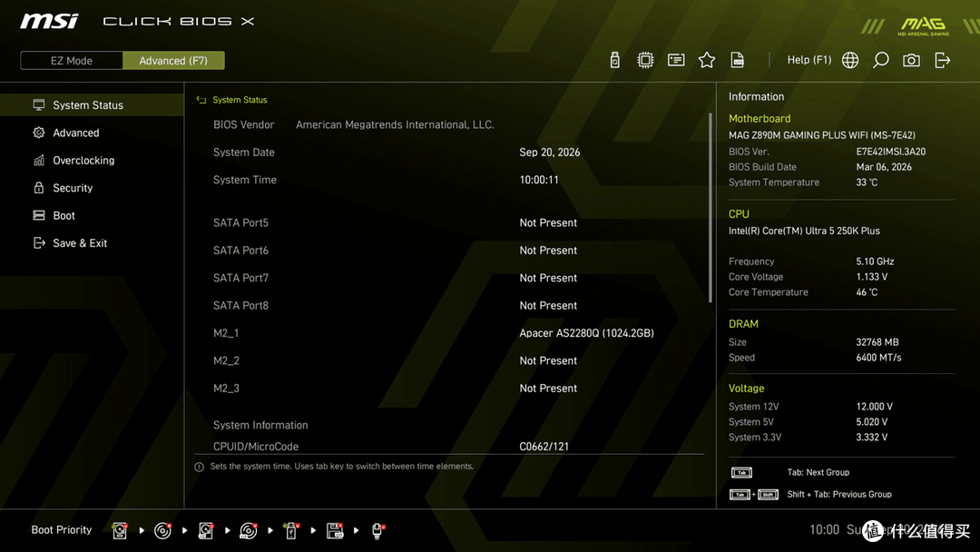Image resolution: width=980 pixels, height=552 pixels.
Task: Click Core Temperature value 46 °C
Action: pos(867,292)
